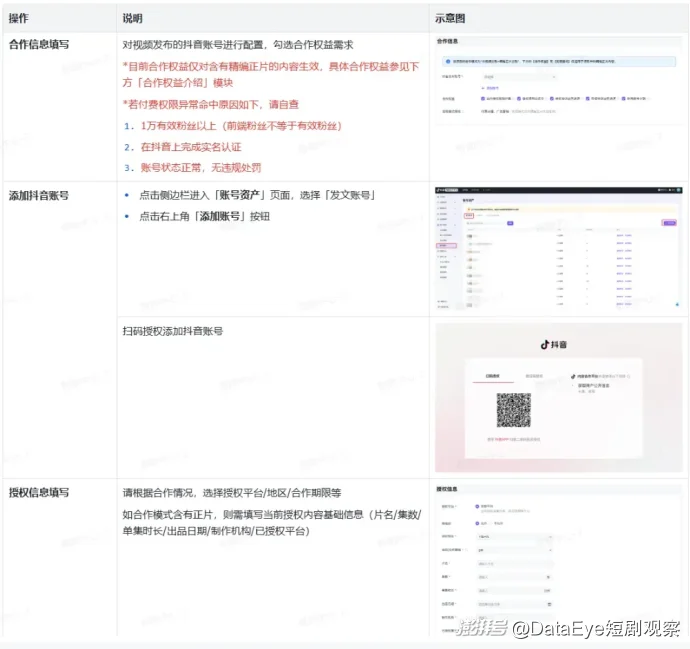Toggle the first cooperation rights checkbox
The height and width of the screenshot is (649, 690).
[x=484, y=99]
